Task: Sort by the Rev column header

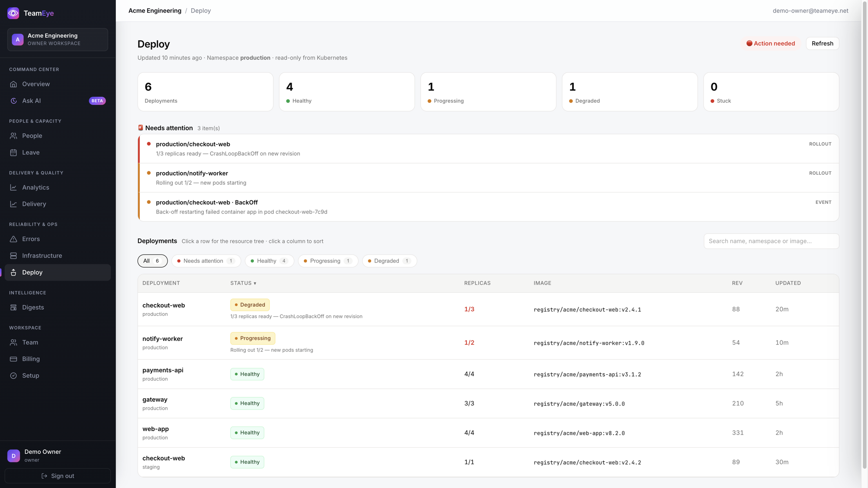Action: coord(737,283)
